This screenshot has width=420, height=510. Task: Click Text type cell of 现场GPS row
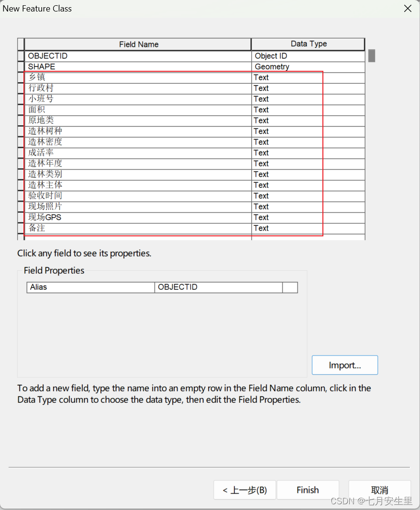click(308, 217)
